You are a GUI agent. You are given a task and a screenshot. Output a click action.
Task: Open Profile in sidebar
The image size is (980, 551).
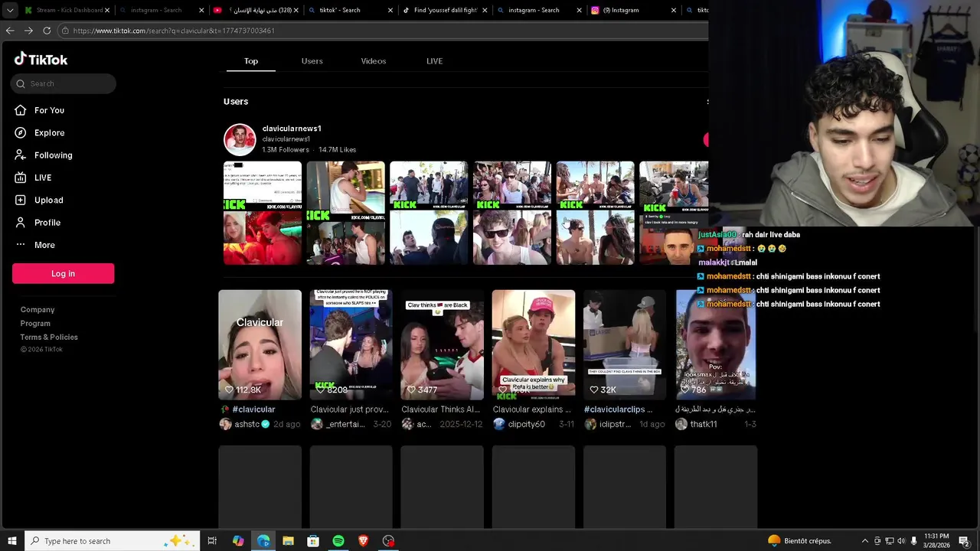(47, 222)
